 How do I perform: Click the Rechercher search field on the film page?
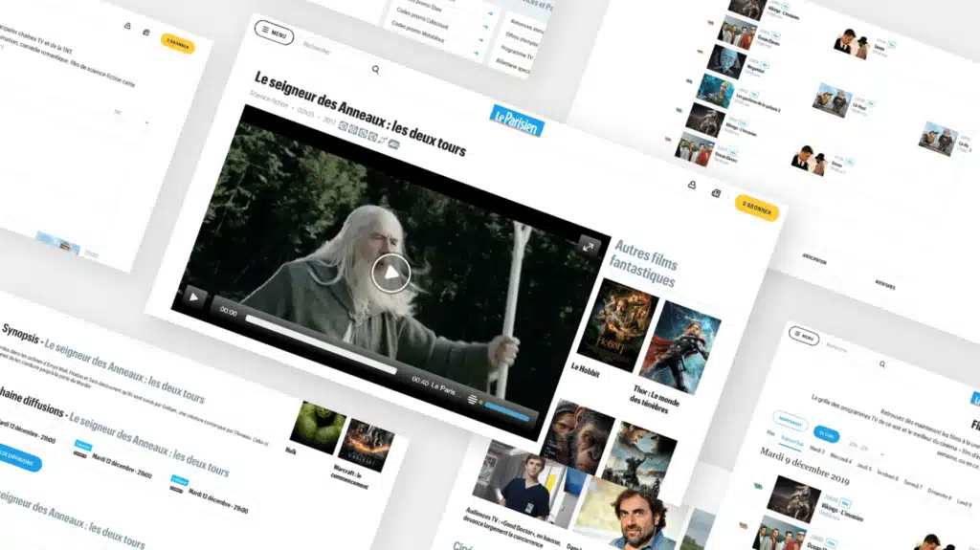[317, 48]
